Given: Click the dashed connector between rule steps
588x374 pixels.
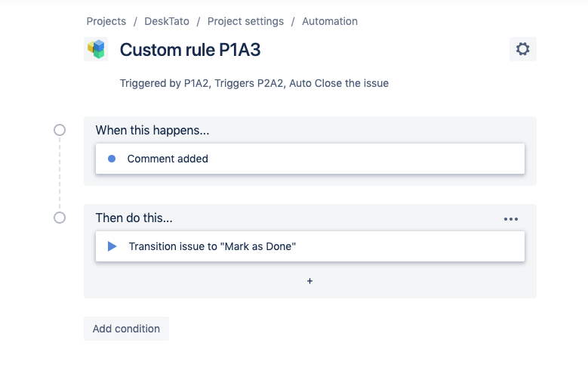Looking at the screenshot, I should 60,174.
